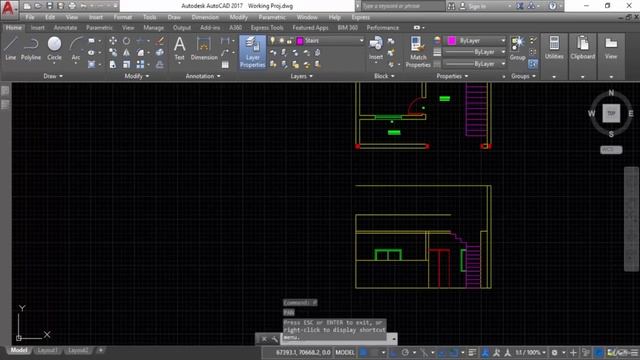Screen dimensions: 640x360
Task: Click the magenta object color swatch in Properties
Action: coord(451,40)
